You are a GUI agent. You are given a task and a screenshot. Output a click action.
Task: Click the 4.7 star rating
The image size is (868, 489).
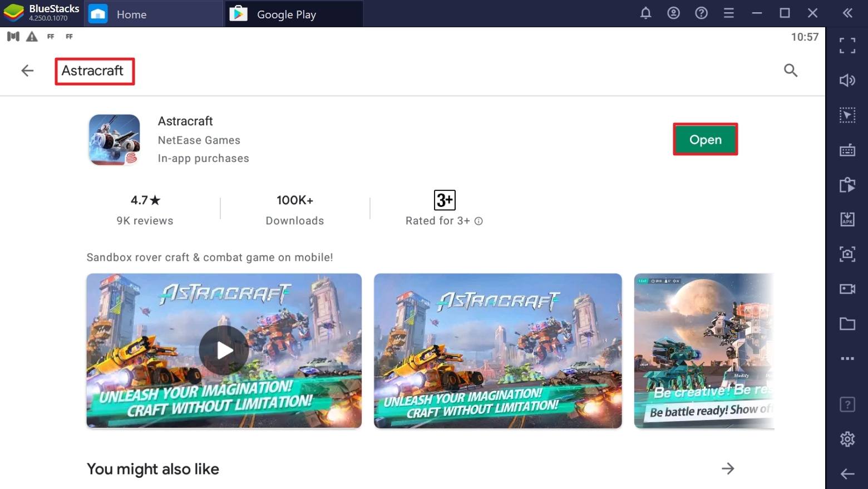145,200
